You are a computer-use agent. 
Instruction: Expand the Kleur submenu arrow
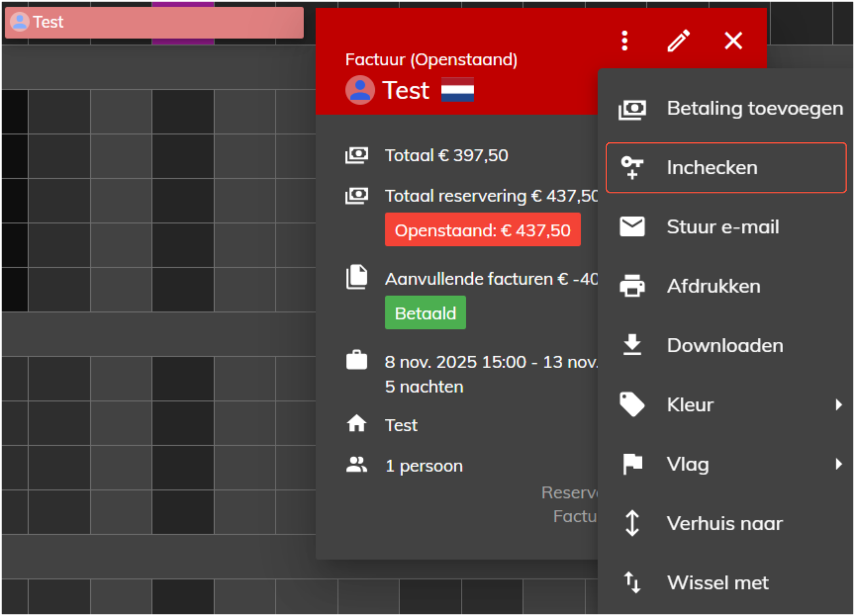(838, 405)
